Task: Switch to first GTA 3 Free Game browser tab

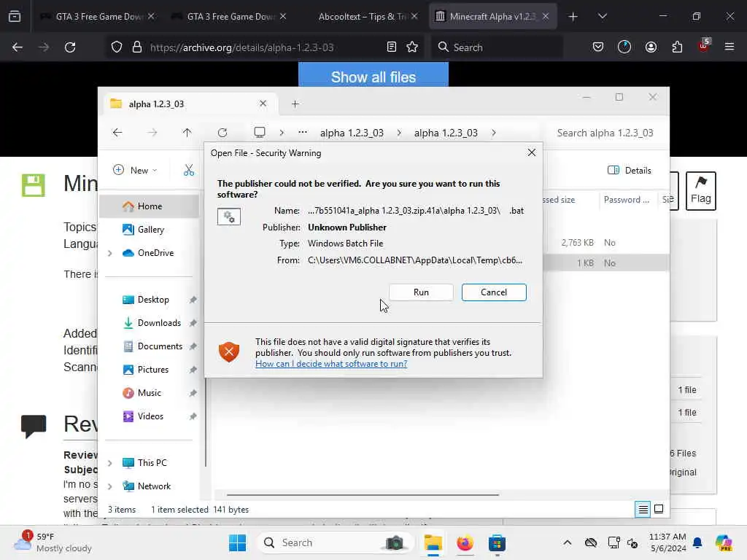Action: tap(97, 16)
